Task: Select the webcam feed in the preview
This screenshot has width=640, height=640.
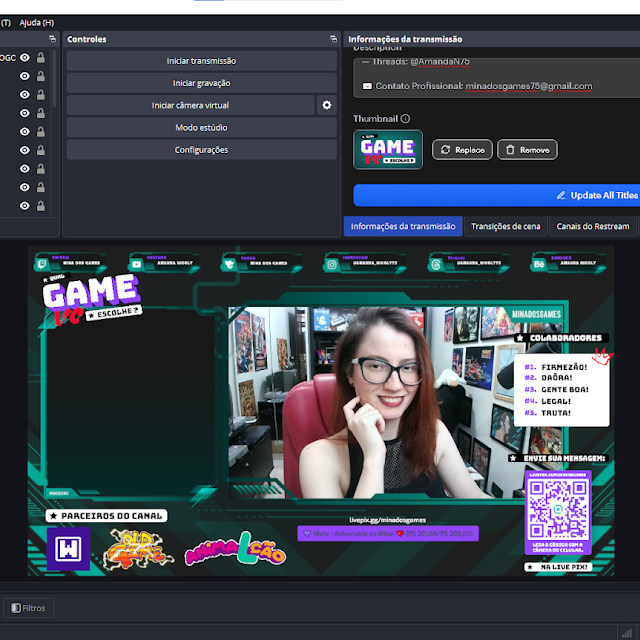Action: (395, 402)
